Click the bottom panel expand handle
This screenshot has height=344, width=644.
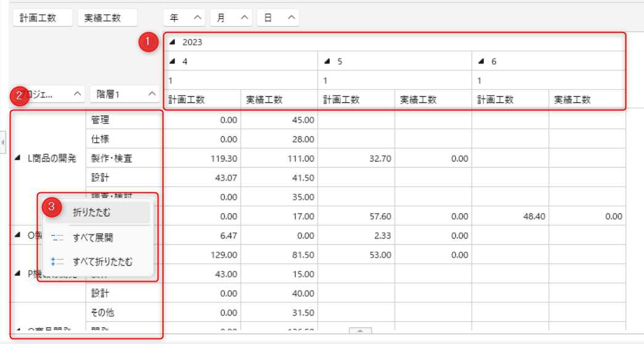pyautogui.click(x=361, y=331)
